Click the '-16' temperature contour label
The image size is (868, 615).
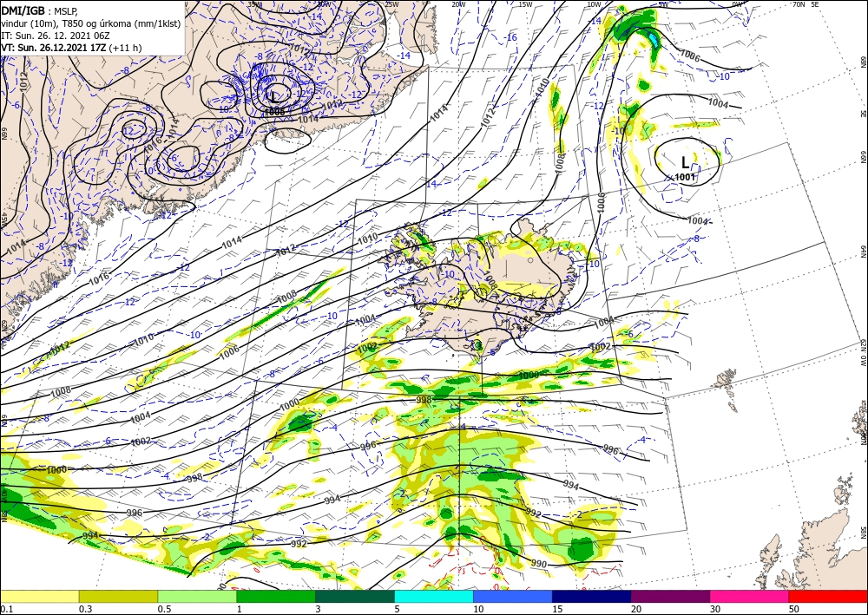[x=510, y=37]
